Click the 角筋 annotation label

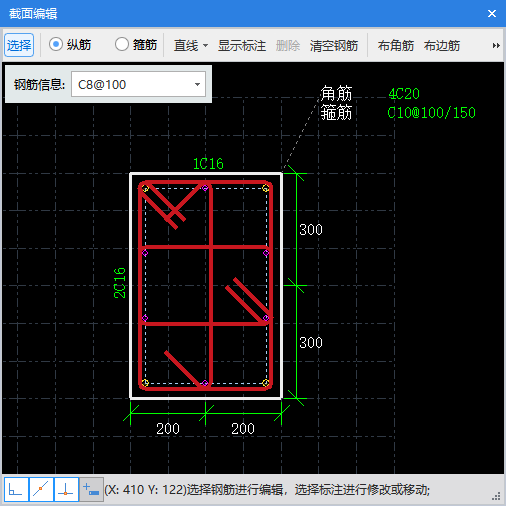point(336,93)
